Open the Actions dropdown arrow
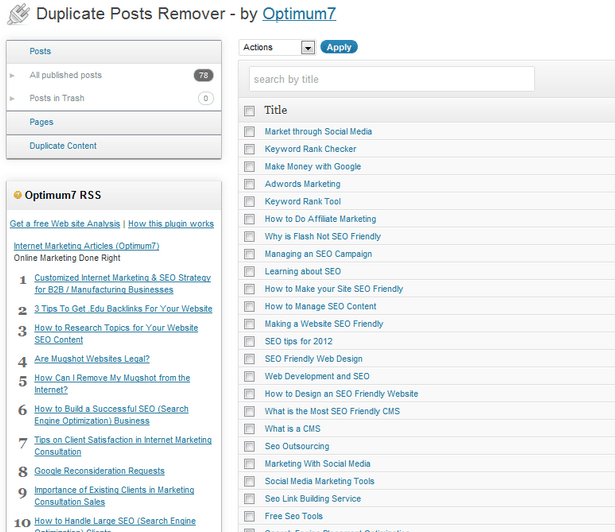Image resolution: width=615 pixels, height=532 pixels. [308, 48]
